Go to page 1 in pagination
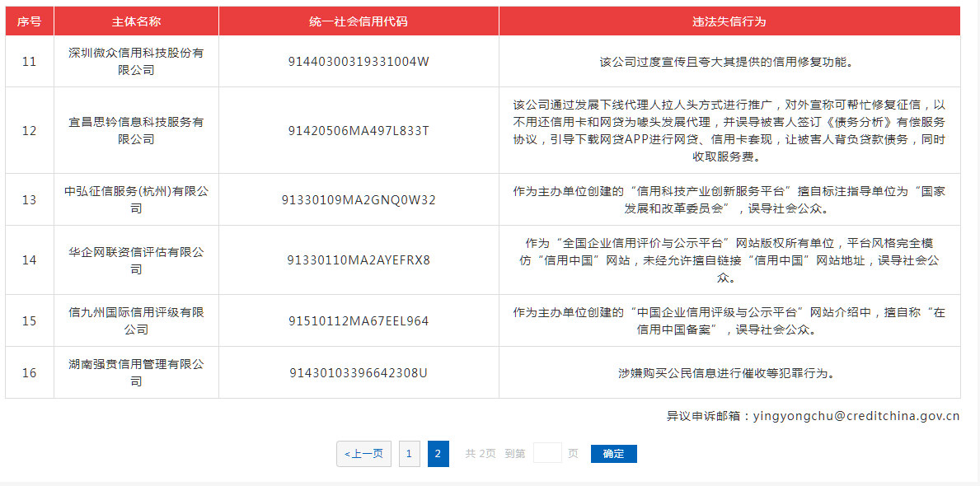 409,454
